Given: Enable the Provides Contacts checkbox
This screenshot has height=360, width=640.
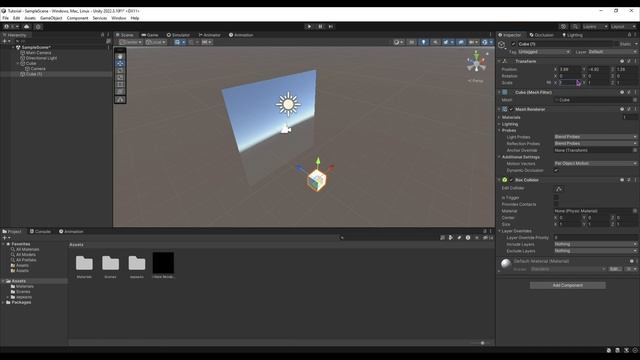Looking at the screenshot, I should pos(556,204).
